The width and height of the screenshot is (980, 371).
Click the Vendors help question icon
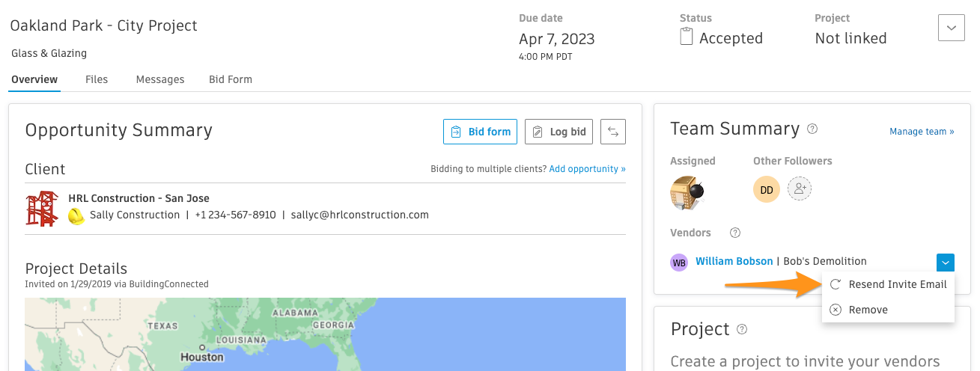pos(735,233)
